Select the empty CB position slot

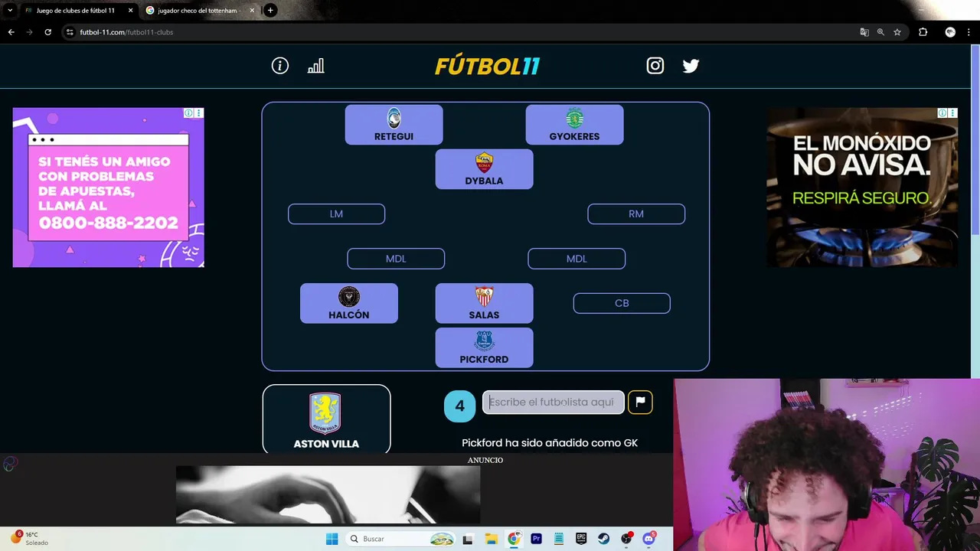tap(622, 303)
